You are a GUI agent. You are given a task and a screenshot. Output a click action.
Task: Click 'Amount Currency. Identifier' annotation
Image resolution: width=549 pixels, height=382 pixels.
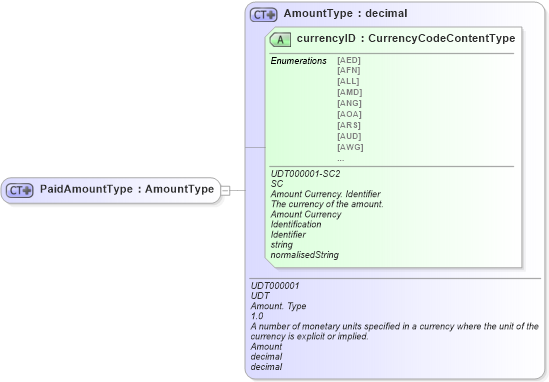(x=326, y=194)
